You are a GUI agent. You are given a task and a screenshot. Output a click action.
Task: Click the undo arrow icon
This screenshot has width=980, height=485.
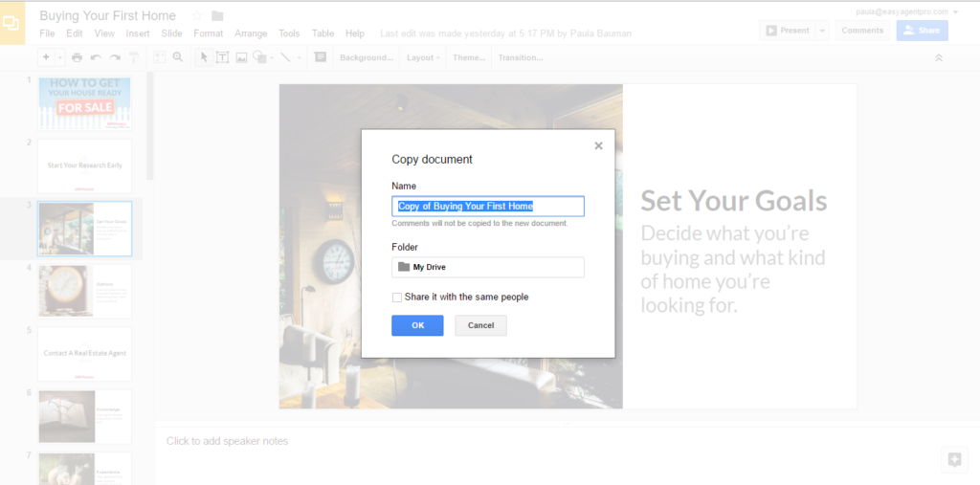point(96,57)
